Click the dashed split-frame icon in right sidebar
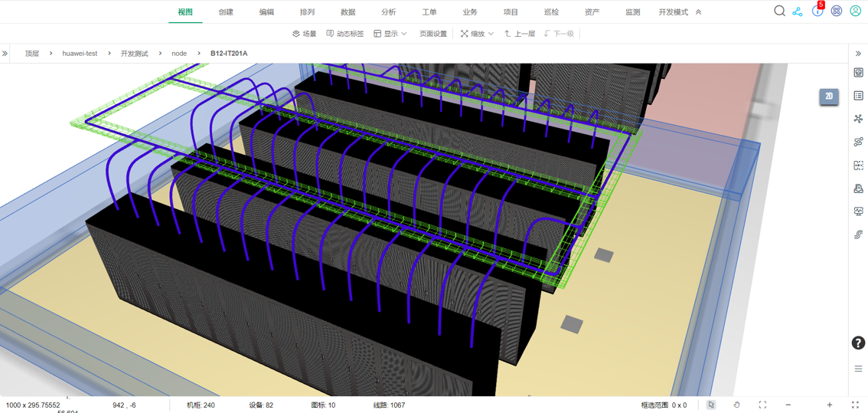 859,166
